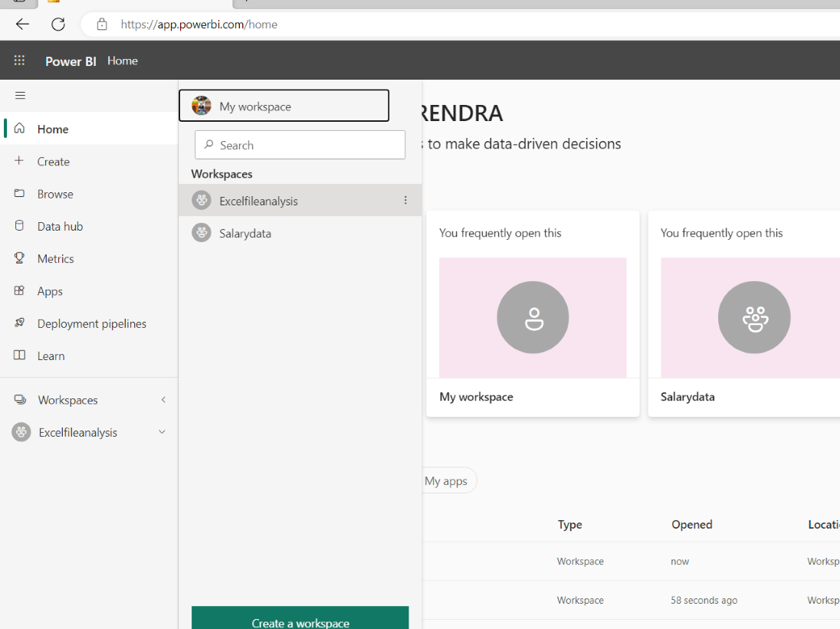Sort by the Opened column header
840x629 pixels.
[691, 525]
